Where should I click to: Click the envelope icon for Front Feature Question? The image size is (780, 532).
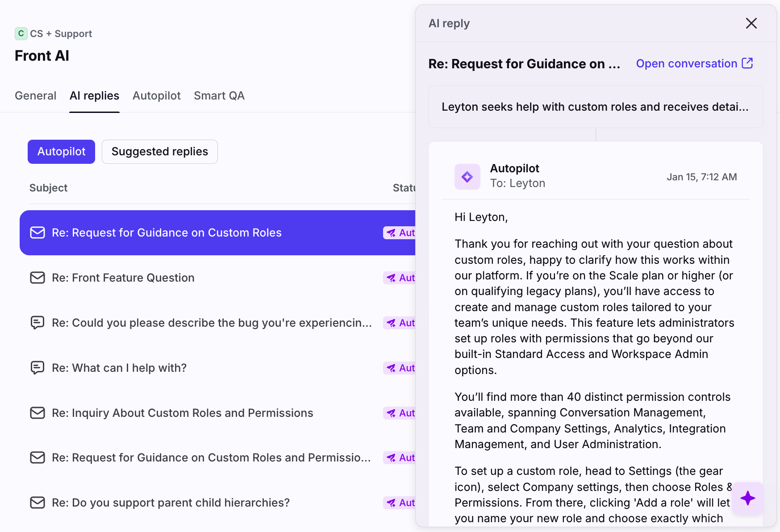tap(38, 278)
